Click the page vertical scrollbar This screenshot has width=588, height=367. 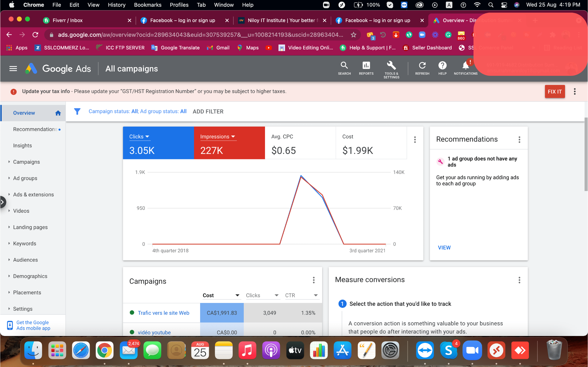[586, 155]
